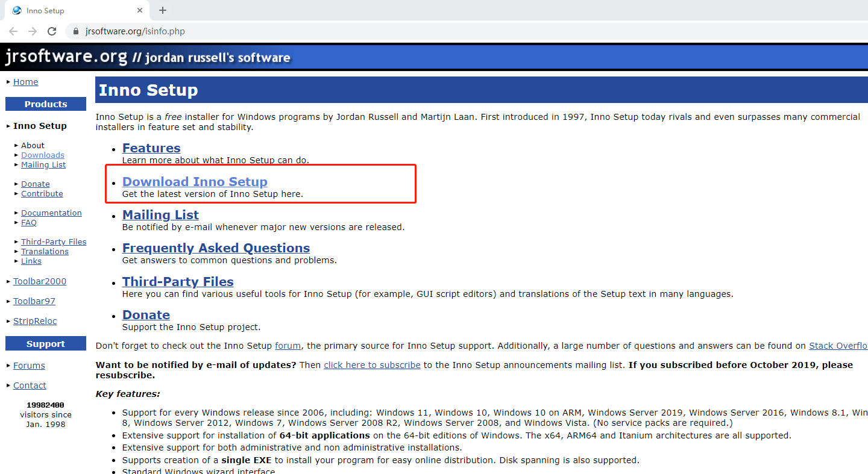Click the visitor counter number 19982400

click(x=45, y=405)
